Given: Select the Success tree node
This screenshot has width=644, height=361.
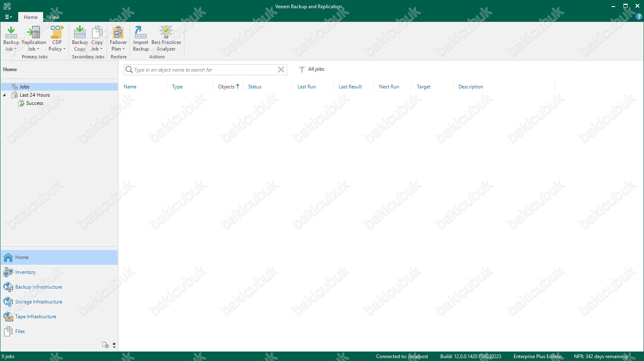Looking at the screenshot, I should [35, 103].
